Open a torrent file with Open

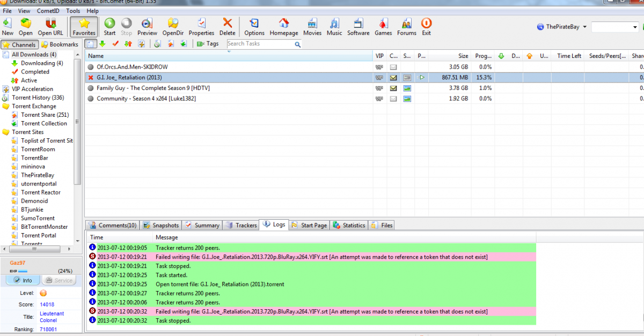pyautogui.click(x=26, y=26)
